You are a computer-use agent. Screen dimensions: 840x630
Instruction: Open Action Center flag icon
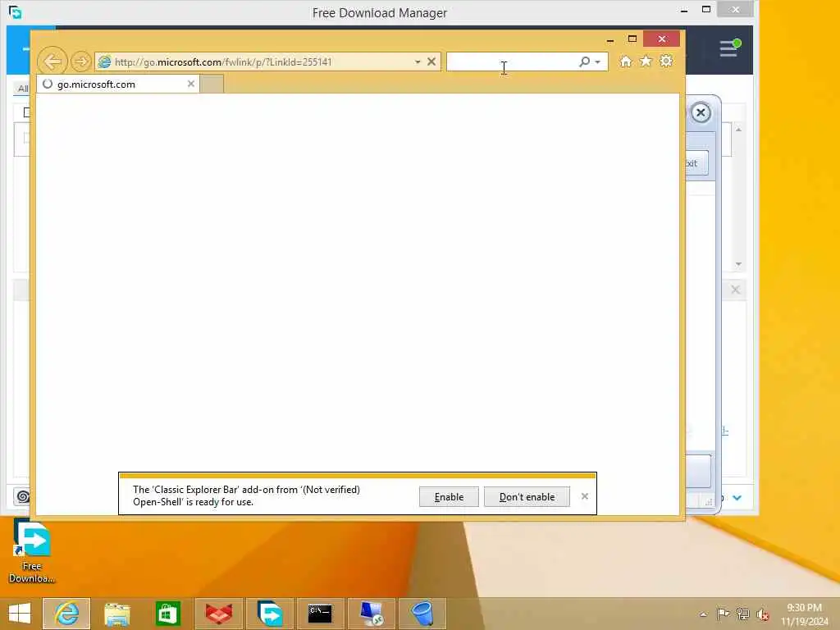point(723,614)
